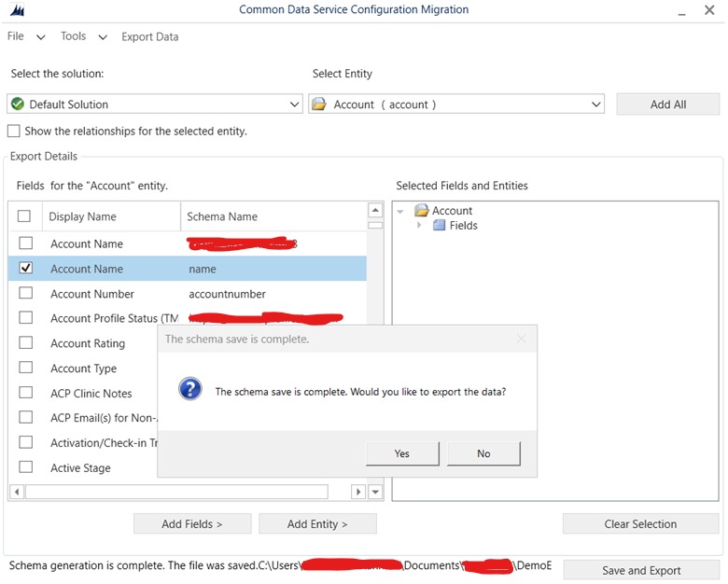Click the horizontal scroll right arrow

coord(358,491)
